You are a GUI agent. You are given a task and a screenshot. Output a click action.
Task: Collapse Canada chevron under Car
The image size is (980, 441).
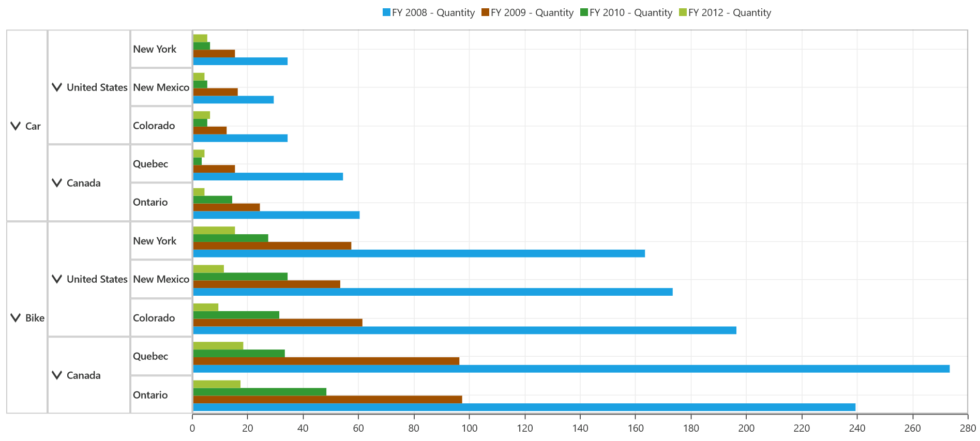pos(57,183)
